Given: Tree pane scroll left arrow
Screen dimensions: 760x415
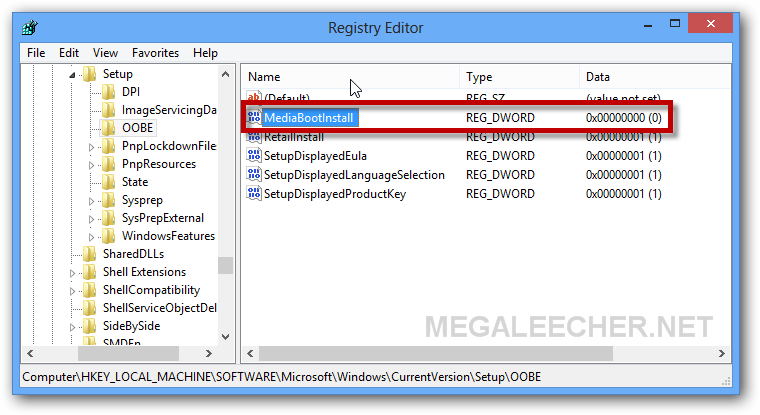Looking at the screenshot, I should 30,353.
